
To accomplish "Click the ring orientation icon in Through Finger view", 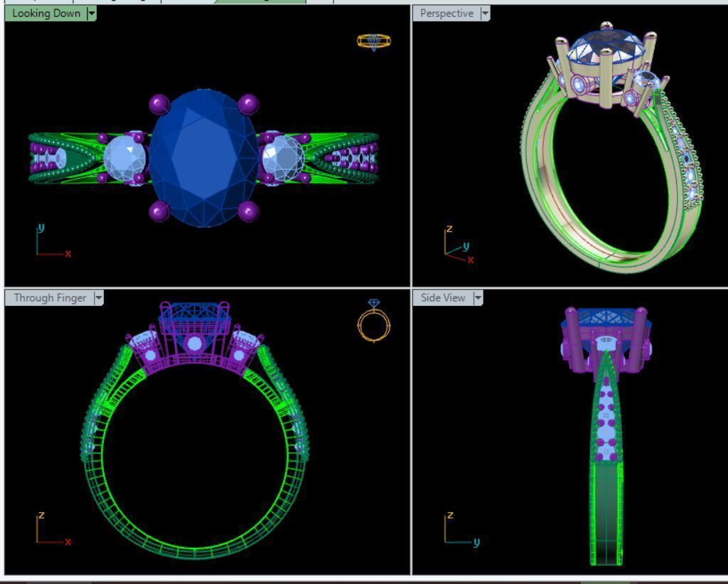I will 374,321.
